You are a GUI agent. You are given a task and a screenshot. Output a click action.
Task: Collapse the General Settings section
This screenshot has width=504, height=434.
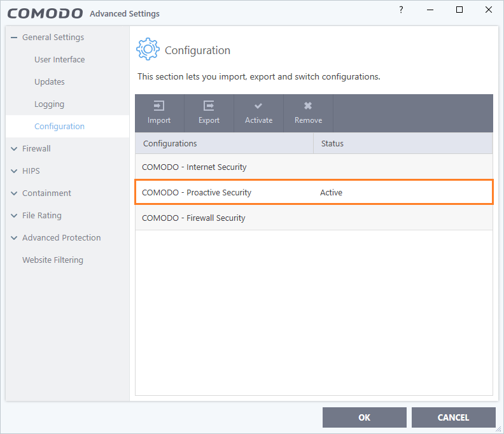click(13, 38)
